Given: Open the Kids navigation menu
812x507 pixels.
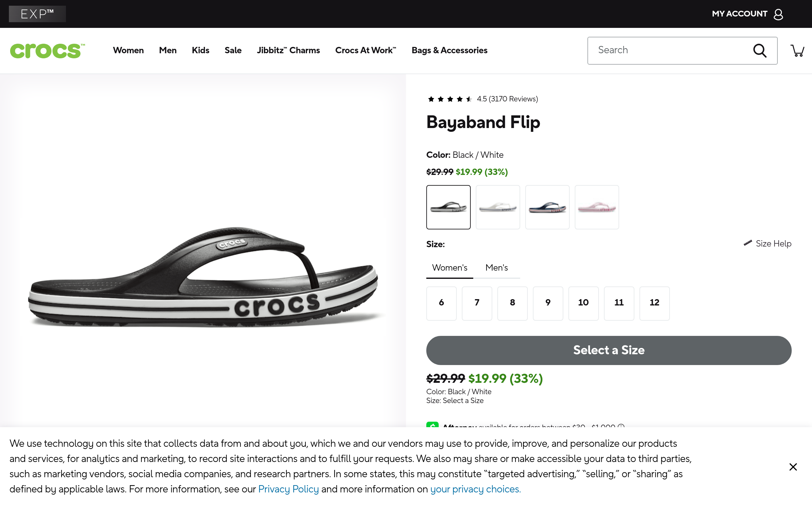Looking at the screenshot, I should 200,50.
